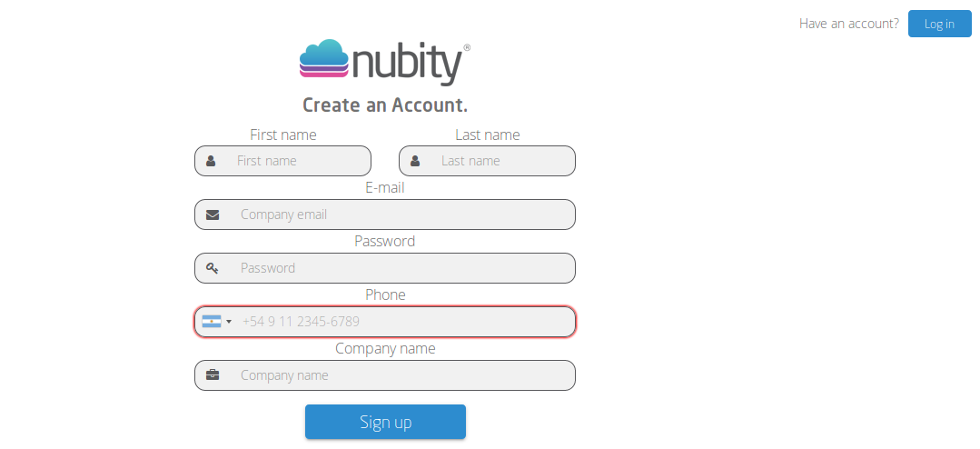Click into the Company name field
980x449 pixels.
point(385,375)
